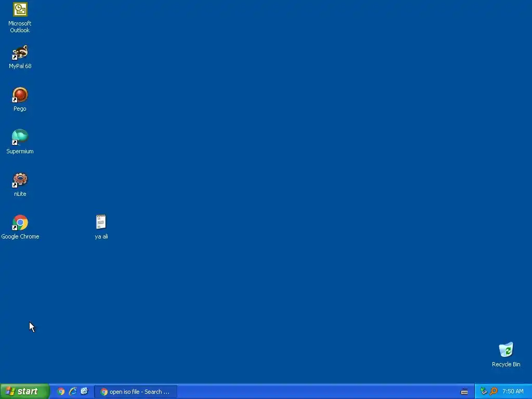Image resolution: width=532 pixels, height=399 pixels.
Task: Click the third Quick Launch icon
Action: [85, 392]
